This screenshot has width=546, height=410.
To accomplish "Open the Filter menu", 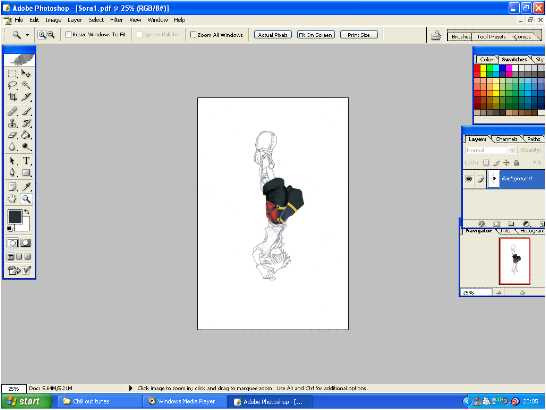I will pyautogui.click(x=116, y=20).
